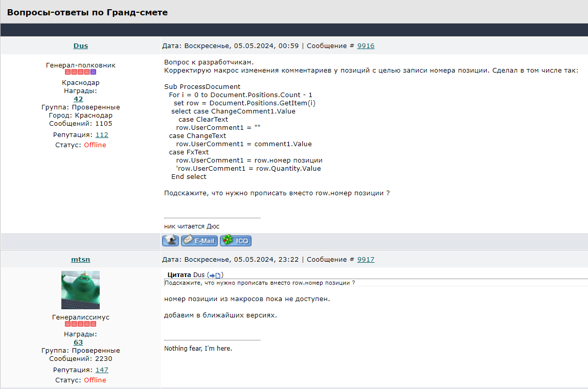The image size is (588, 389).
Task: Click 'добавим в ближайших версиях.' reply text
Action: pos(220,315)
